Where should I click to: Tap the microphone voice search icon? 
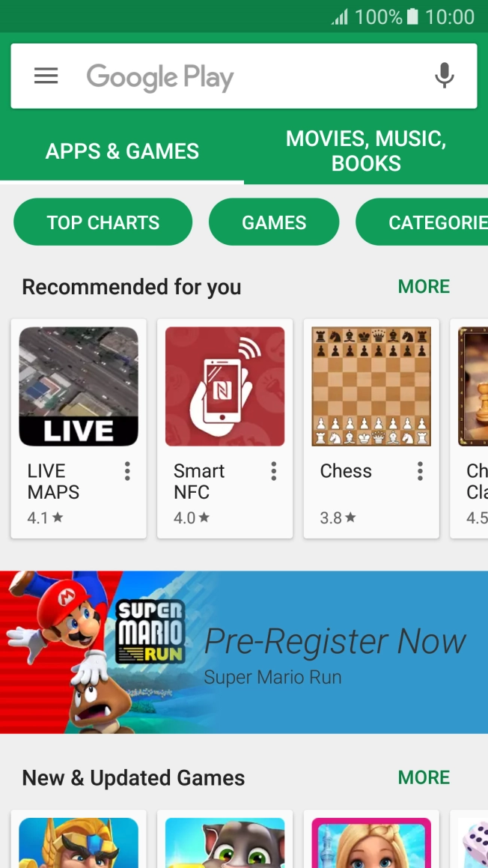point(445,76)
